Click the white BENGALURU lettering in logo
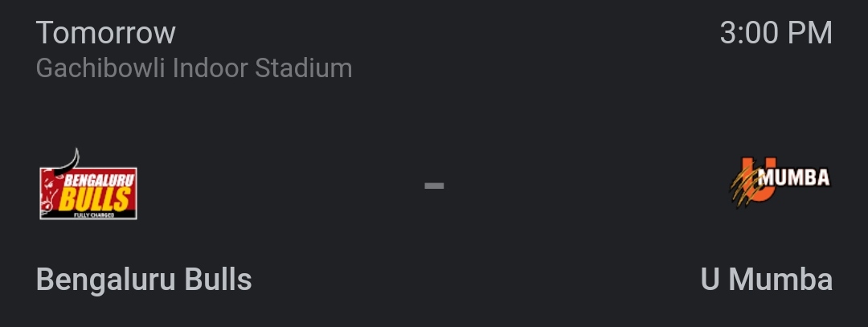The width and height of the screenshot is (868, 327). (x=99, y=180)
